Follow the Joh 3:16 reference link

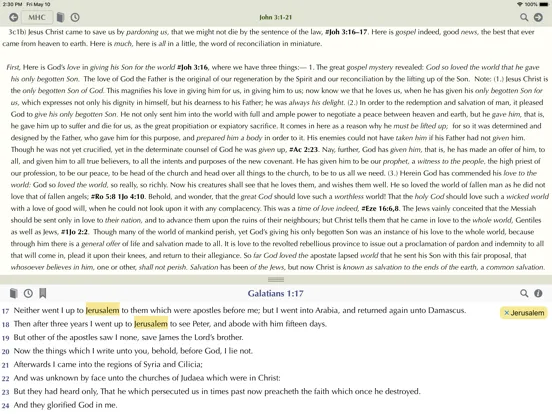193,67
